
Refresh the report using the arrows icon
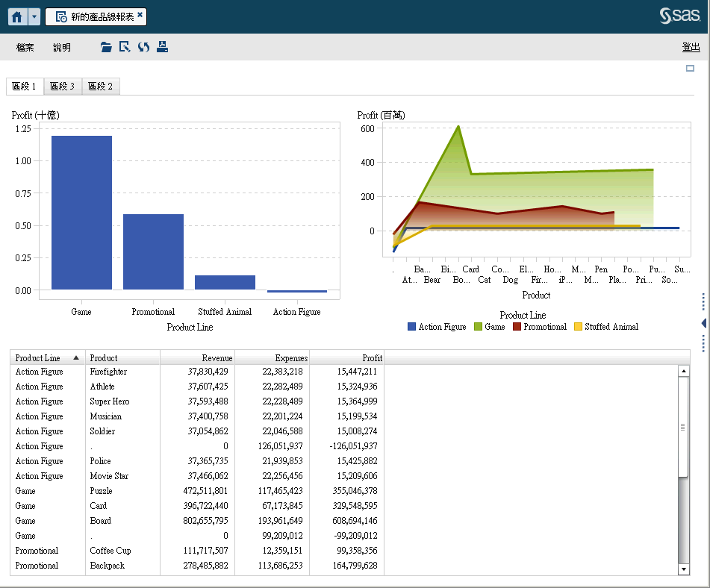point(143,47)
